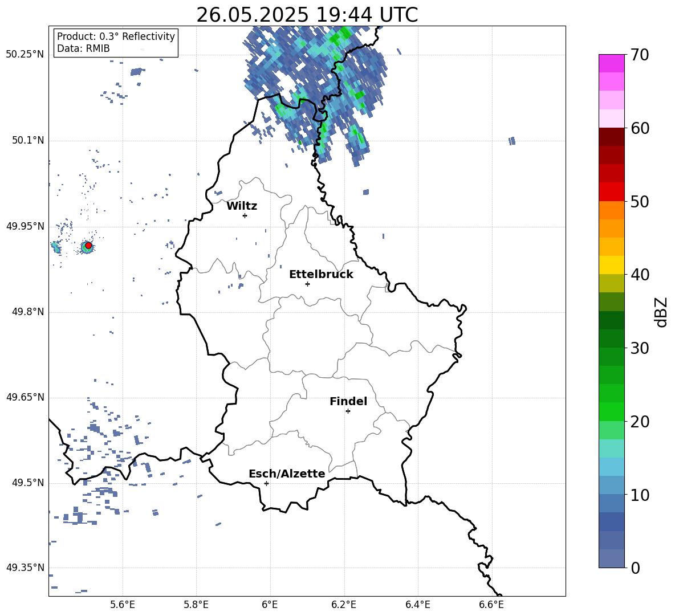The image size is (675, 616).
Task: Pick the bright red swatch just above 50
Action: 611,192
